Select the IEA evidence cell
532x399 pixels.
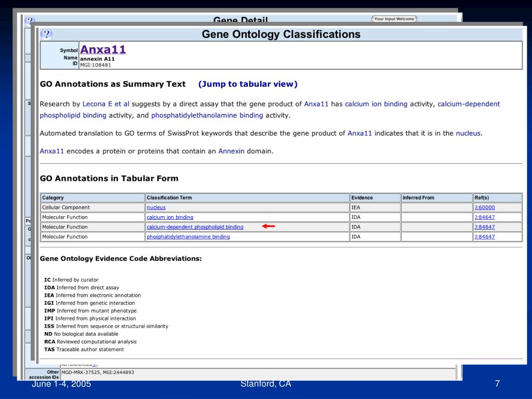[x=375, y=208]
